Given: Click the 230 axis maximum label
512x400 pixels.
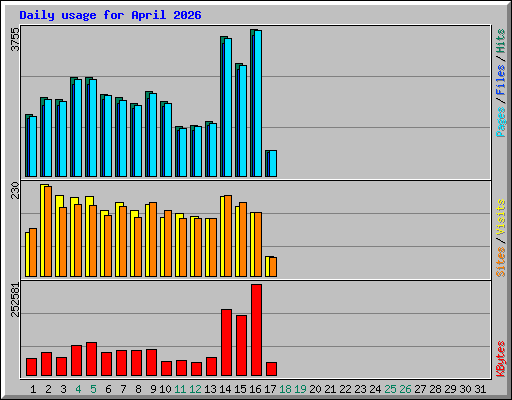Looking at the screenshot, I should [x=15, y=190].
